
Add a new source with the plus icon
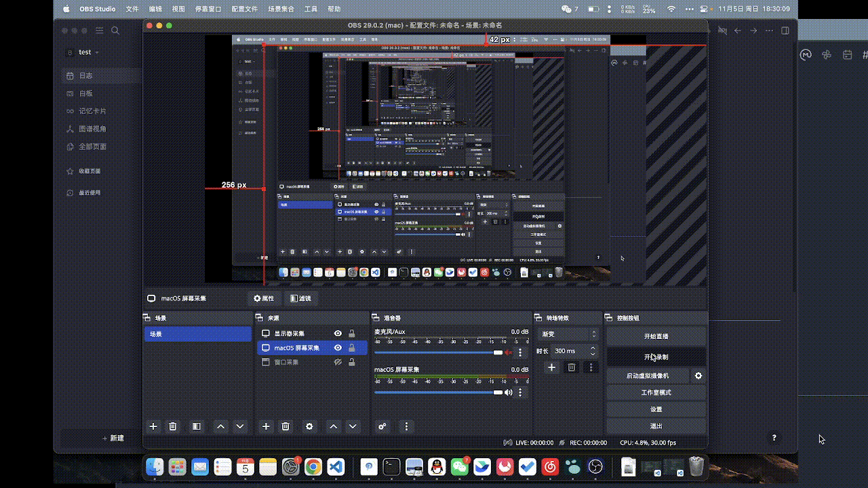266,426
